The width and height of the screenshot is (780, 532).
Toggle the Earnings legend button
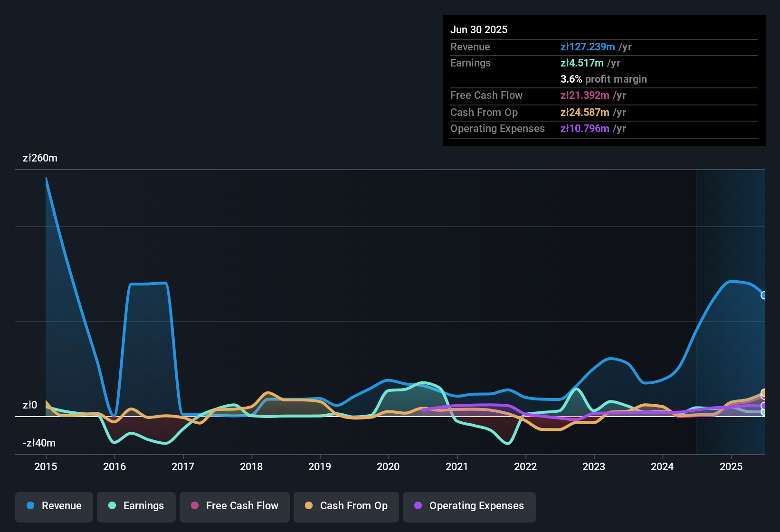(x=136, y=506)
